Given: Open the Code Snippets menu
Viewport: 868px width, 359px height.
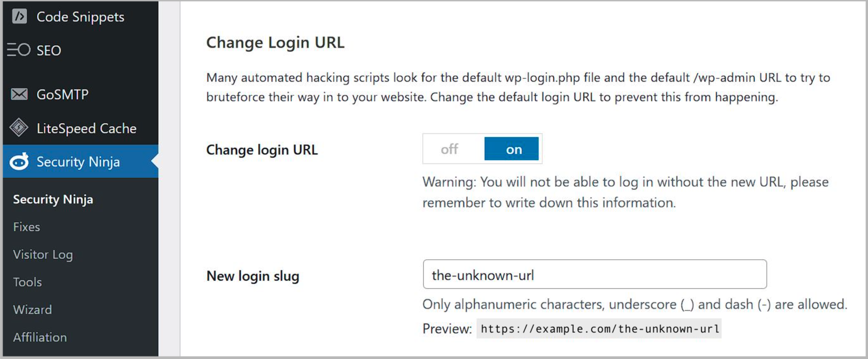Looking at the screenshot, I should 80,17.
